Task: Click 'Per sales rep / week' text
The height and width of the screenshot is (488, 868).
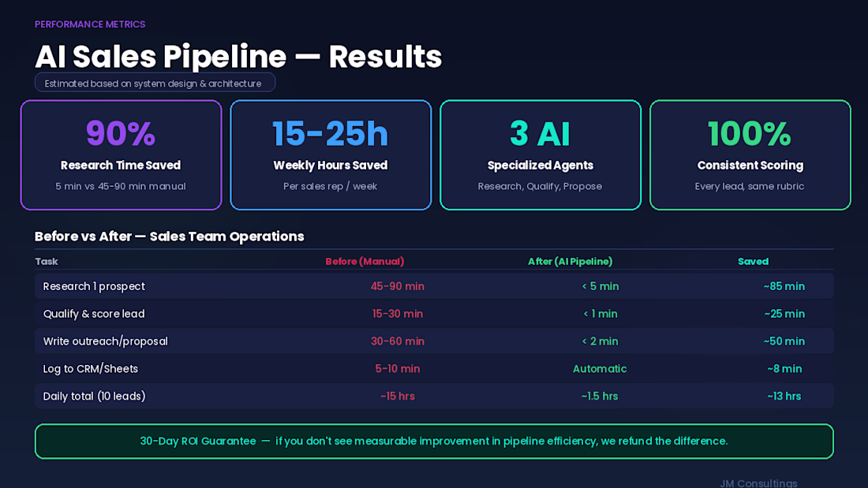Action: coord(331,187)
